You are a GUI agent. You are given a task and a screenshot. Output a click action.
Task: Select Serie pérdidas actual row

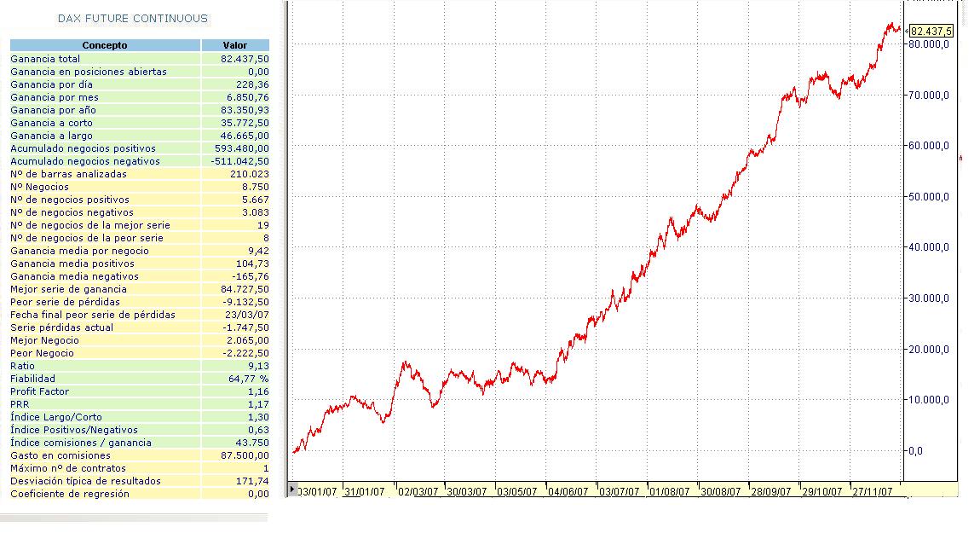(140, 327)
